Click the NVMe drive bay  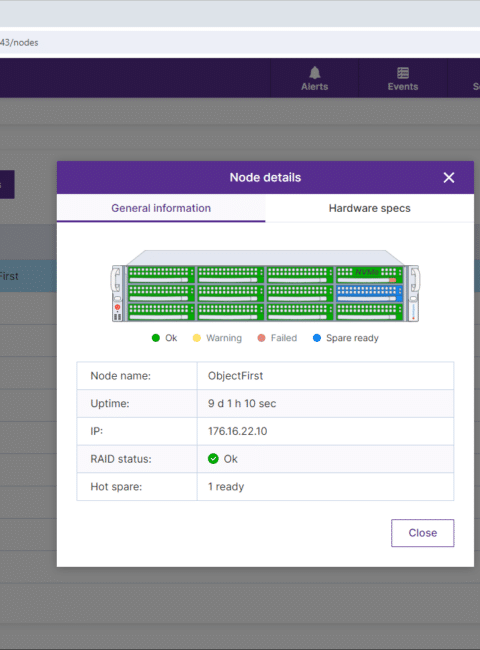[x=369, y=274]
